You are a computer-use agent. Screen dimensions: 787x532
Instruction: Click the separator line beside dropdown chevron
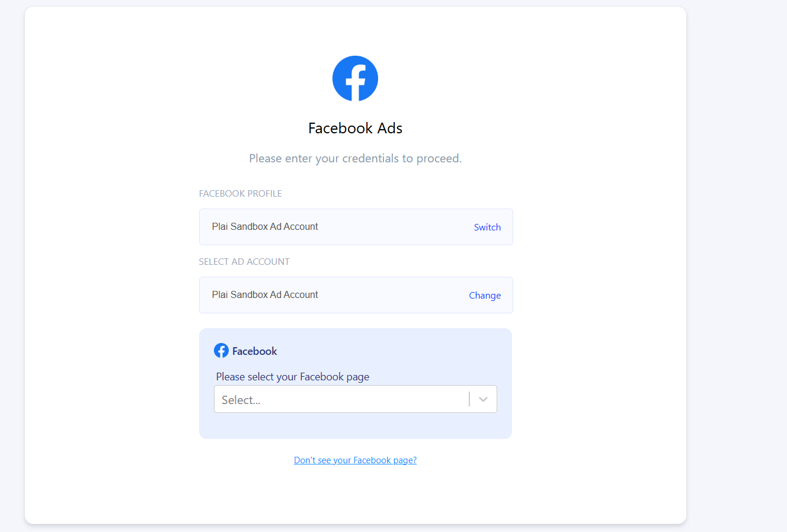(469, 399)
